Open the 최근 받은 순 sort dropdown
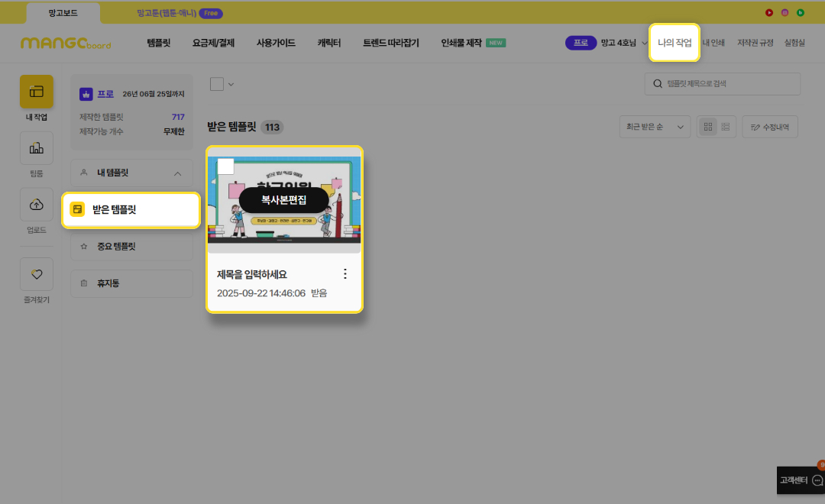Image resolution: width=825 pixels, height=504 pixels. click(x=655, y=127)
